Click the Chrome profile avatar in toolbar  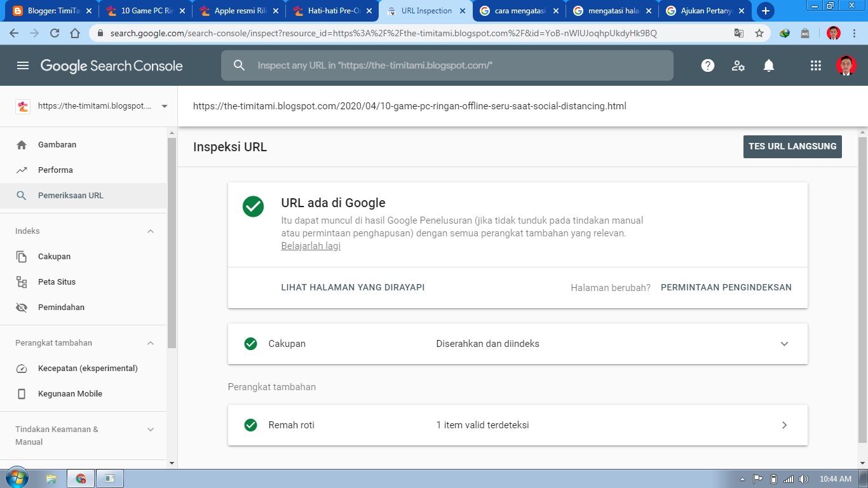tap(834, 33)
